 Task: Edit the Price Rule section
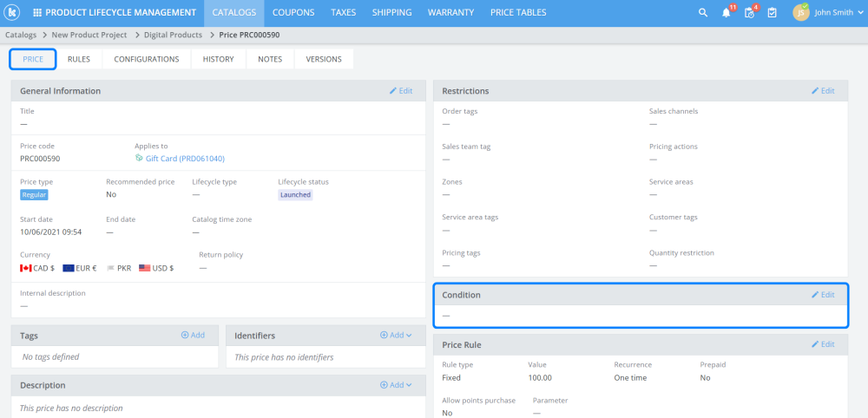point(823,344)
